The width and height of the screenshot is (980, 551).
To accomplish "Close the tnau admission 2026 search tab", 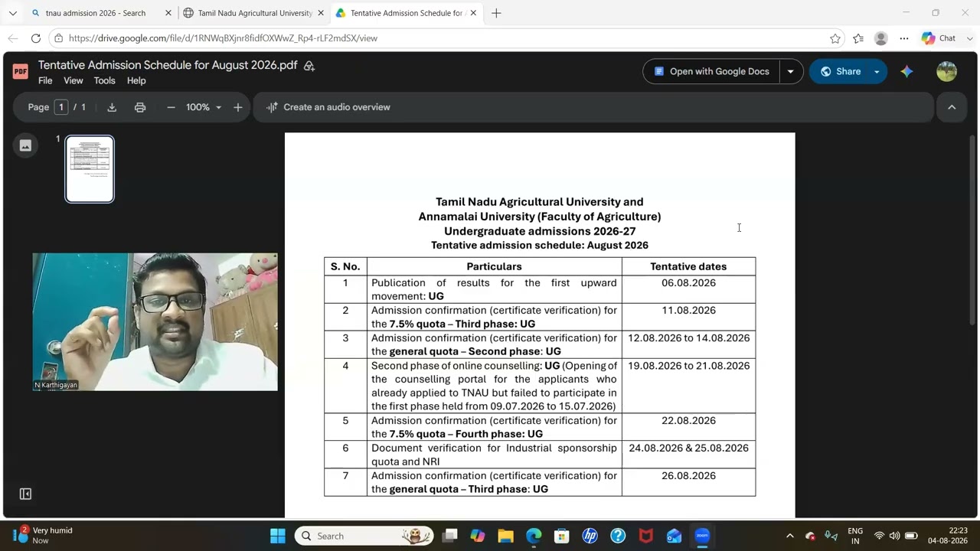I will tap(168, 13).
